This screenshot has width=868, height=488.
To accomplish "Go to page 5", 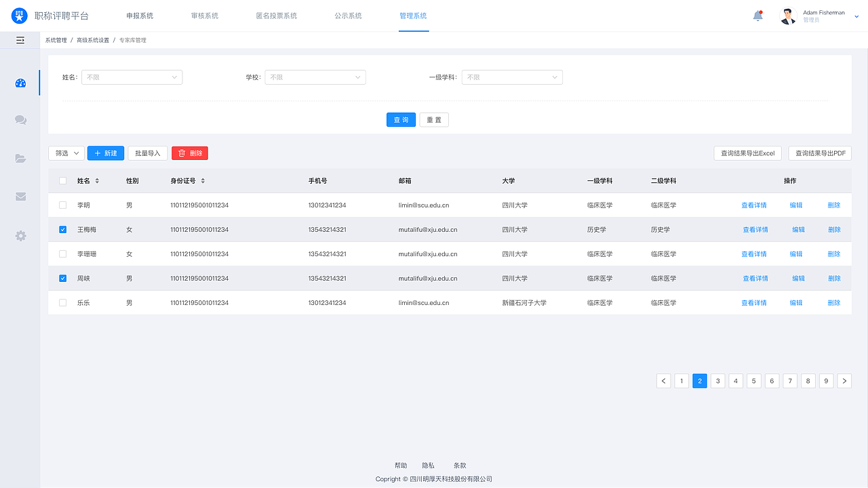I will 754,381.
